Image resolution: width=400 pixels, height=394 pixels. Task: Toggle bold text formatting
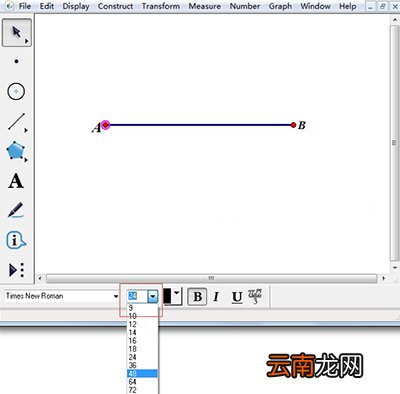click(x=197, y=297)
